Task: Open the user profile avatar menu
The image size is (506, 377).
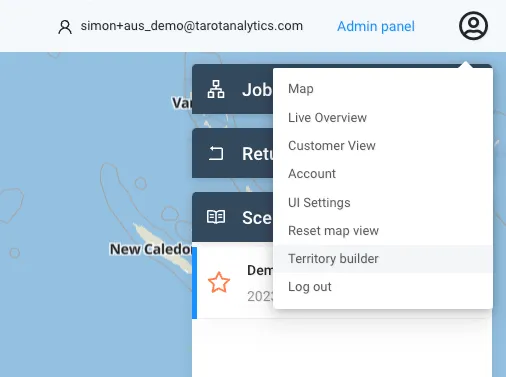Action: [473, 26]
